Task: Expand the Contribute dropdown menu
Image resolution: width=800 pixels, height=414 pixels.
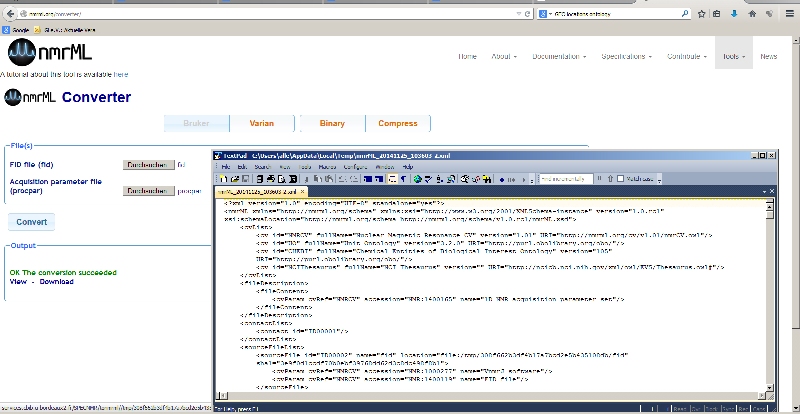Action: (x=687, y=56)
